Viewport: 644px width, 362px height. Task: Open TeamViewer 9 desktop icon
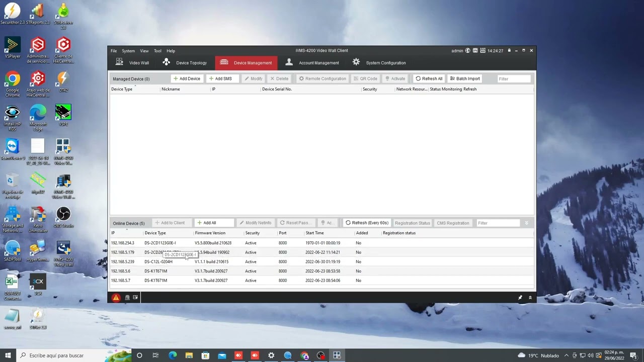[x=13, y=149]
